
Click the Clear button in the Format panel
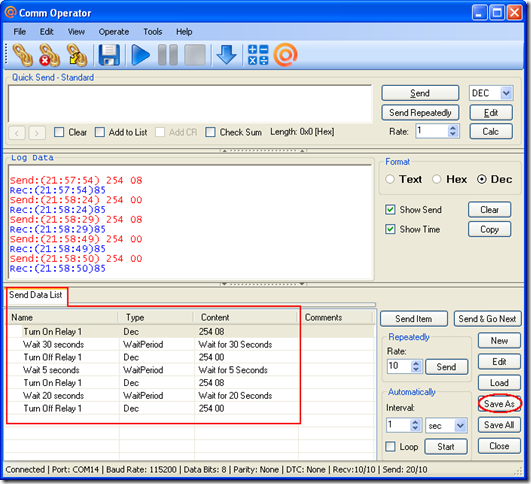[489, 210]
